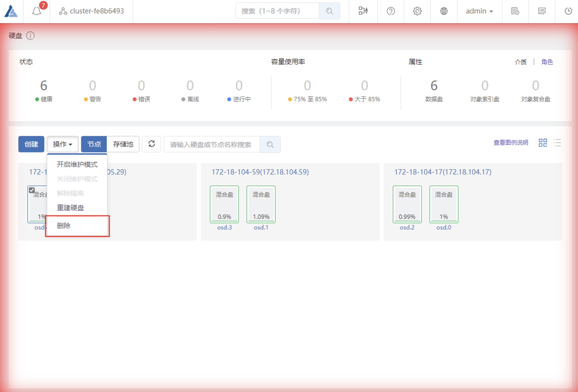578x392 pixels.
Task: Toggle to 存储池 grouping view
Action: [123, 144]
